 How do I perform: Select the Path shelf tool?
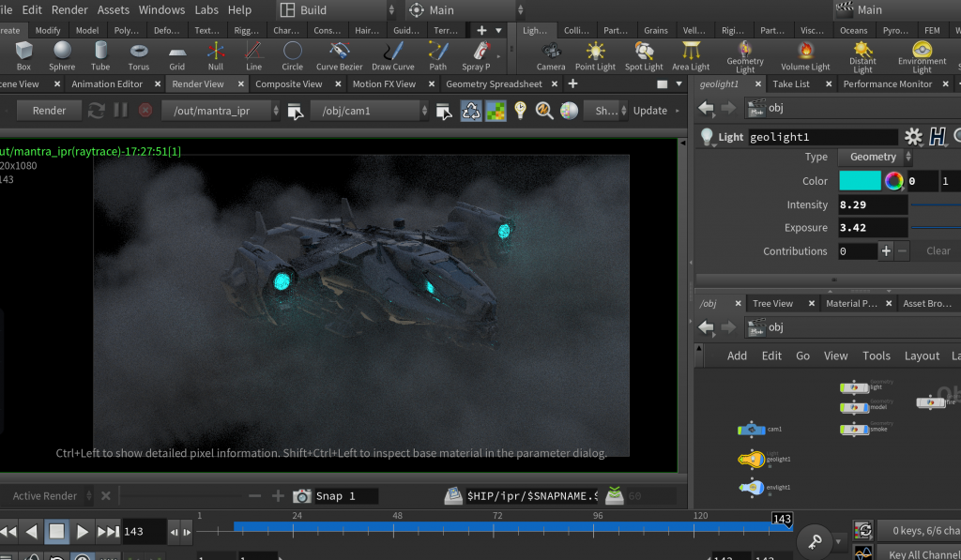pyautogui.click(x=437, y=55)
